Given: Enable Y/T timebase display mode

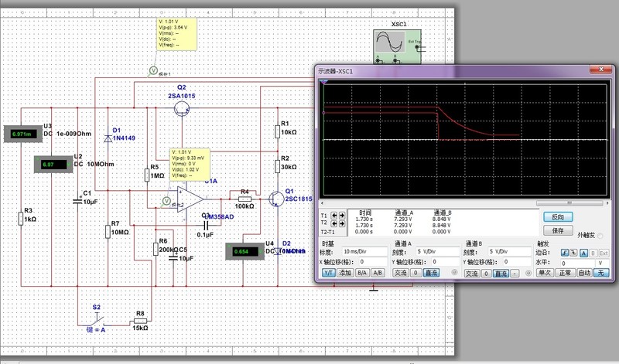Looking at the screenshot, I should [327, 273].
